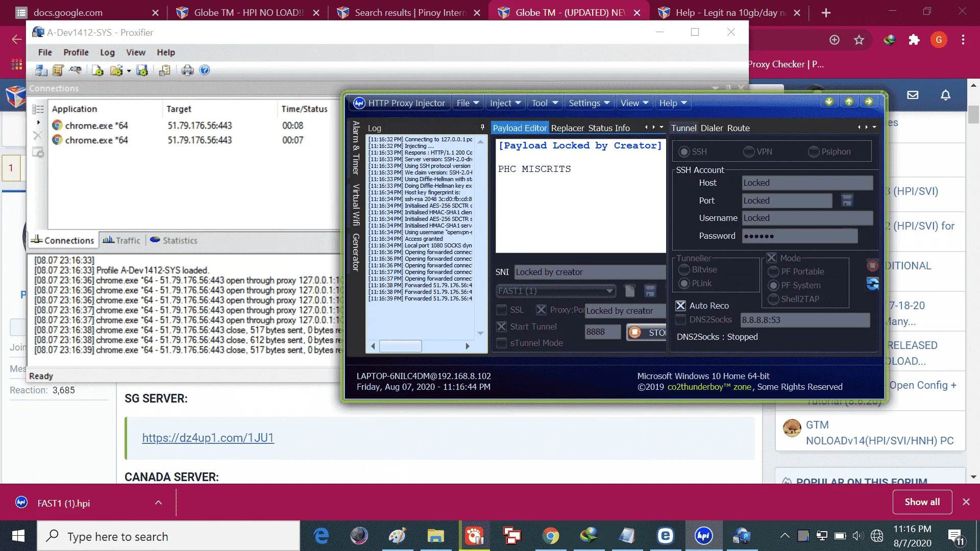Open the View dropdown in HTTP Proxy Injector

[634, 103]
